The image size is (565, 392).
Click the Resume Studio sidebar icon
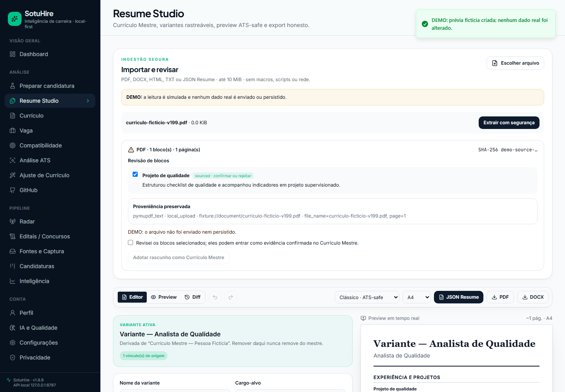click(x=13, y=101)
